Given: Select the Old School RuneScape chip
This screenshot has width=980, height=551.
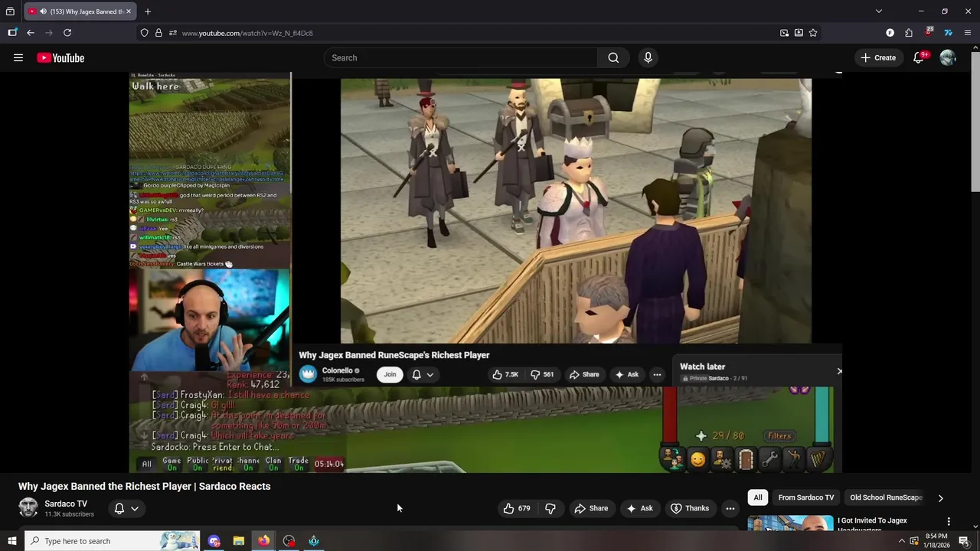Looking at the screenshot, I should point(886,497).
